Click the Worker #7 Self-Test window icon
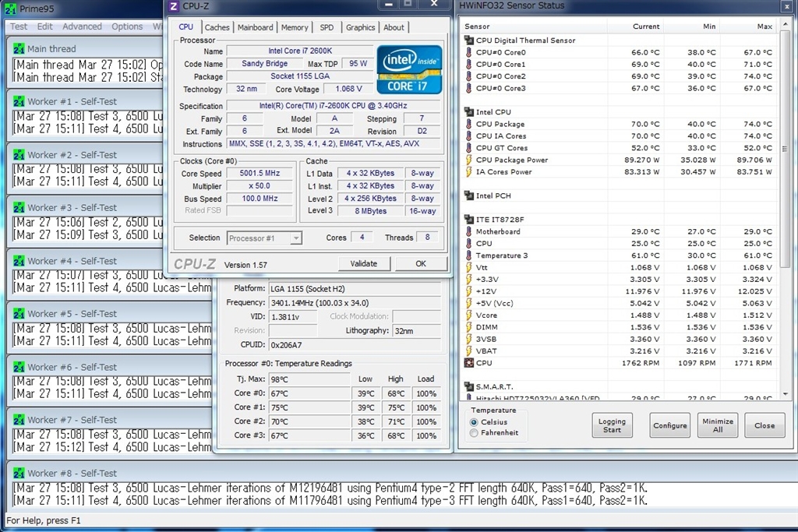The width and height of the screenshot is (798, 532). tap(19, 420)
